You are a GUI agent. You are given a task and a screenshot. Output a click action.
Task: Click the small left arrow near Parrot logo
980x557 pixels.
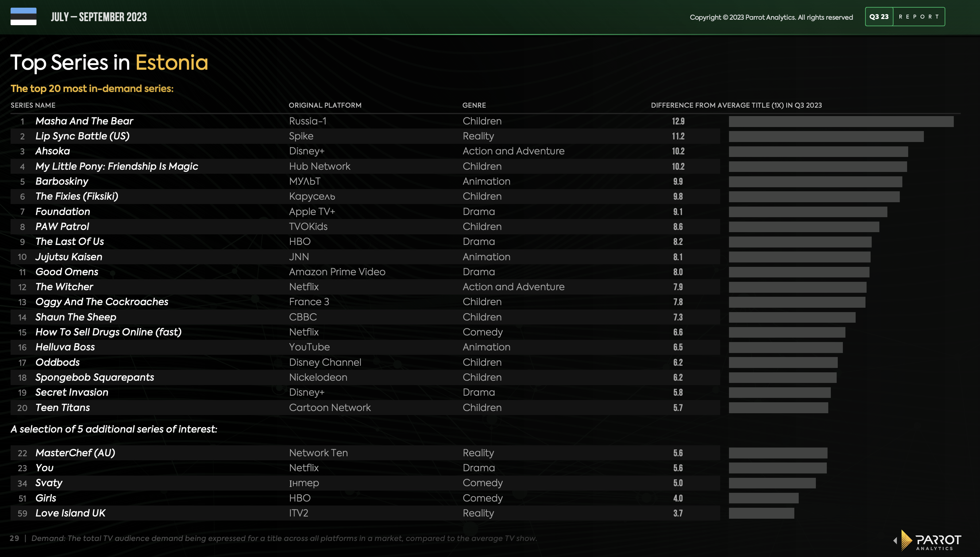[x=895, y=541]
